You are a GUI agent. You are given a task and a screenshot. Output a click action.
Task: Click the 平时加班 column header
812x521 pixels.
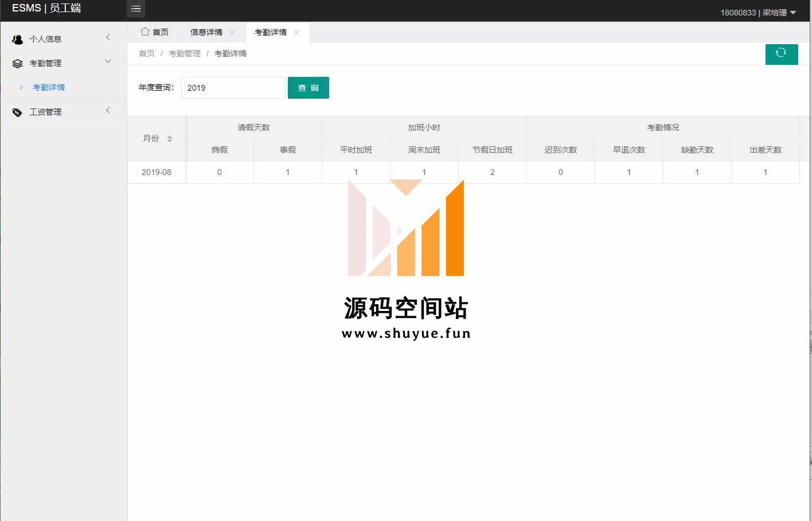tap(356, 150)
